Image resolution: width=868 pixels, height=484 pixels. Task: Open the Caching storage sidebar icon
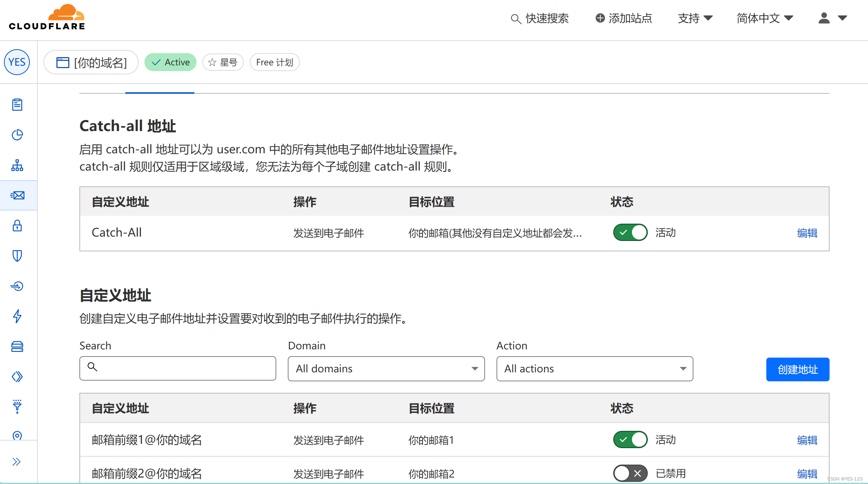(x=17, y=346)
